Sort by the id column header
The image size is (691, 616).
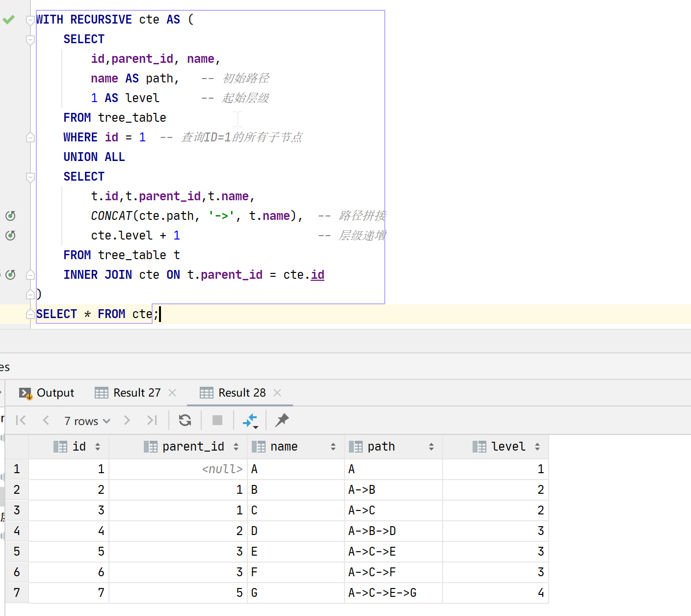(x=69, y=447)
